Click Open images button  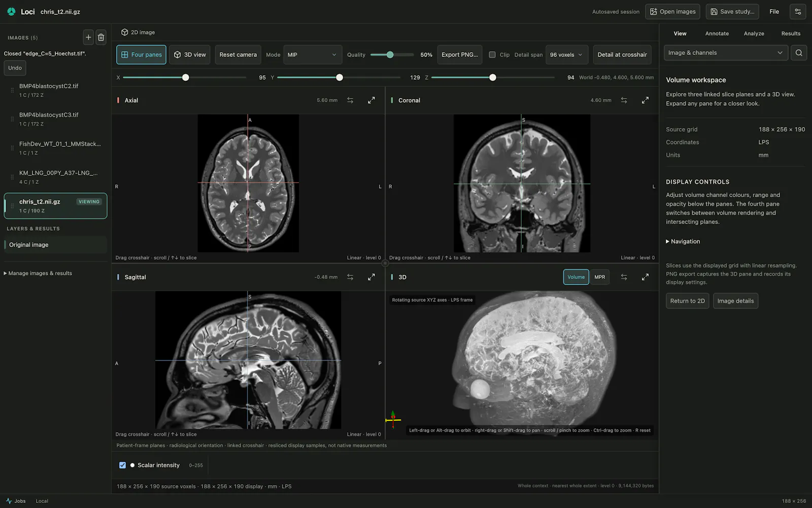pyautogui.click(x=672, y=11)
